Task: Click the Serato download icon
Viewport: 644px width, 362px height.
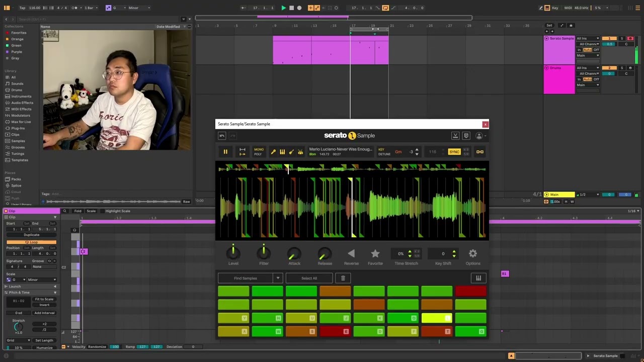Action: click(455, 136)
